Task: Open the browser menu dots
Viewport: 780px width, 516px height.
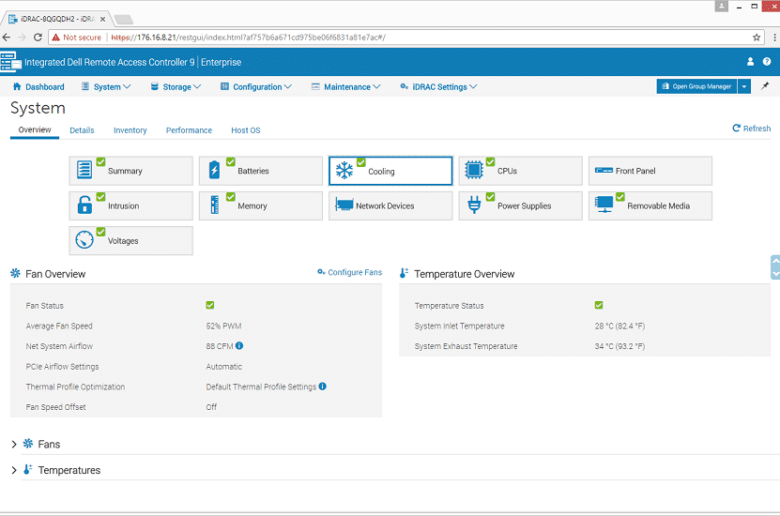Action: click(x=775, y=37)
